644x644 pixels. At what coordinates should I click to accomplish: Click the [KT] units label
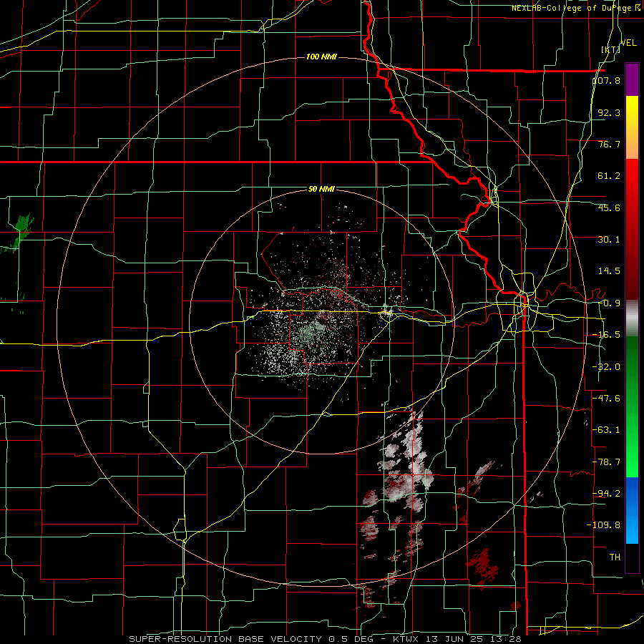611,49
